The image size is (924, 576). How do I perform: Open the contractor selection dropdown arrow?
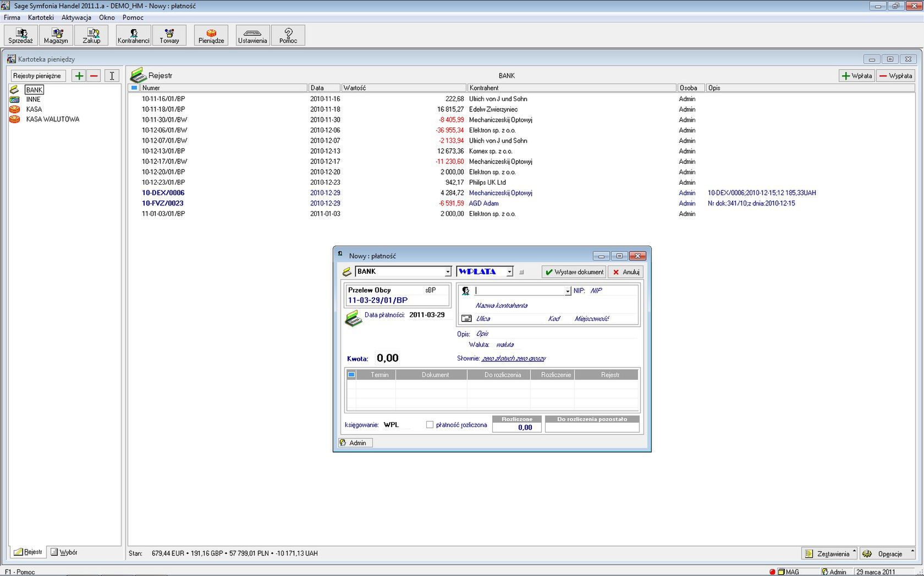coord(568,291)
